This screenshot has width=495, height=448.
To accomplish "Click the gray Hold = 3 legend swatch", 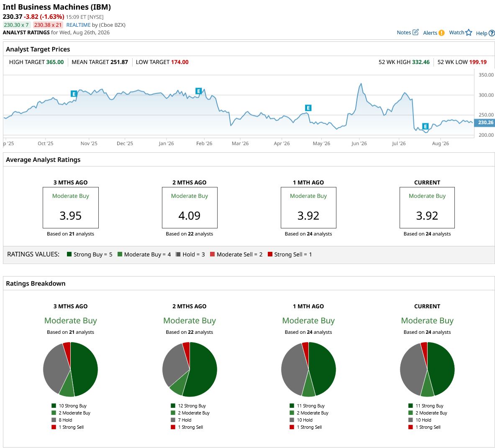I will pos(178,254).
